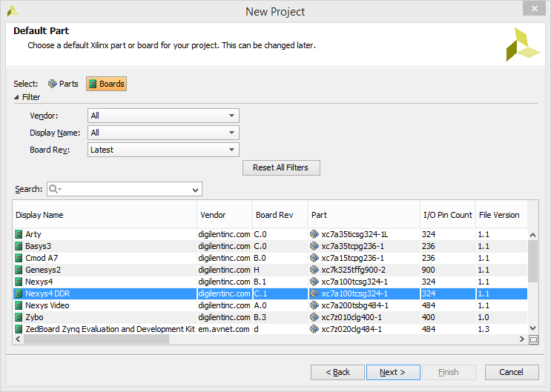Open the Vendor dropdown
This screenshot has width=551, height=392.
click(x=163, y=116)
